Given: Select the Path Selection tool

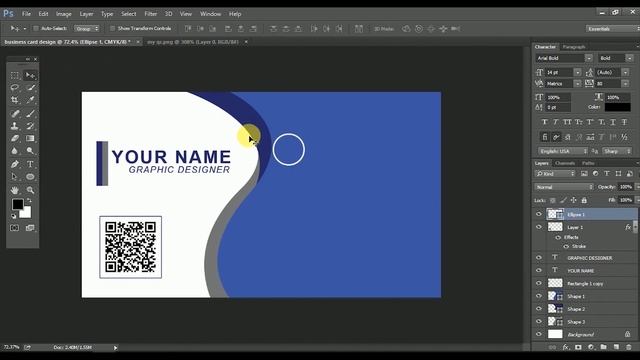Looking at the screenshot, I should [15, 177].
